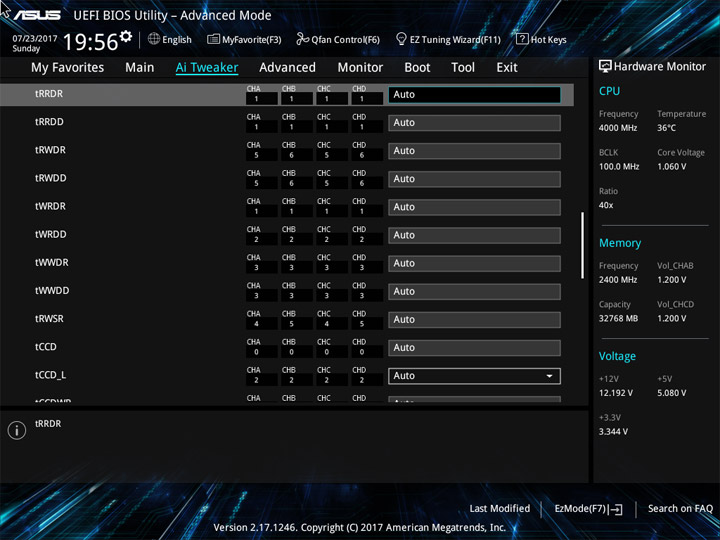720x540 pixels.
Task: Switch to the Boot tab
Action: pyautogui.click(x=417, y=68)
